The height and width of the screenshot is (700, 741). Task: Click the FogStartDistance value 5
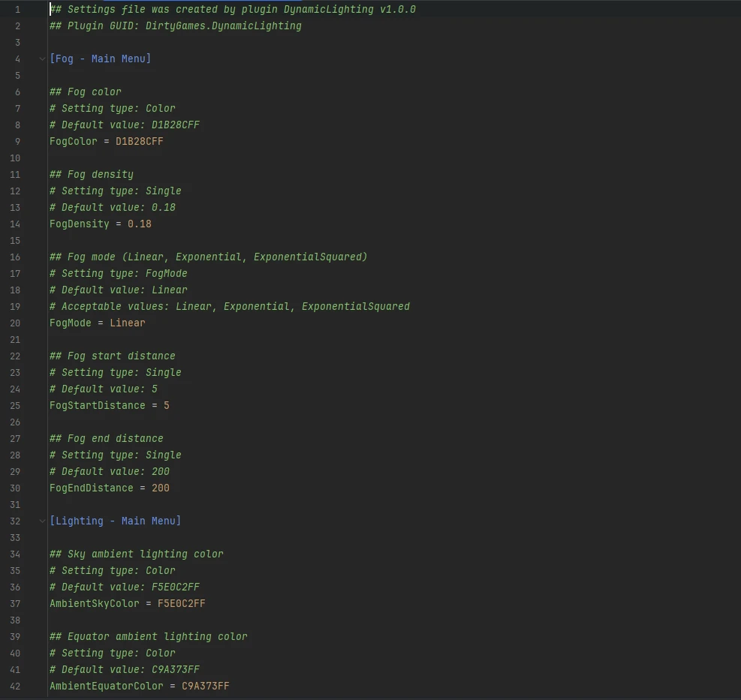coord(167,405)
